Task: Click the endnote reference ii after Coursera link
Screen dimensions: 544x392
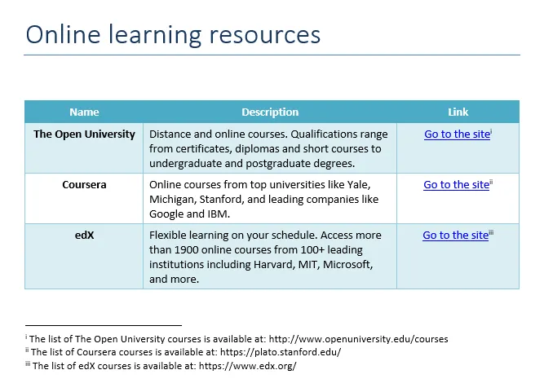Action: tap(491, 182)
